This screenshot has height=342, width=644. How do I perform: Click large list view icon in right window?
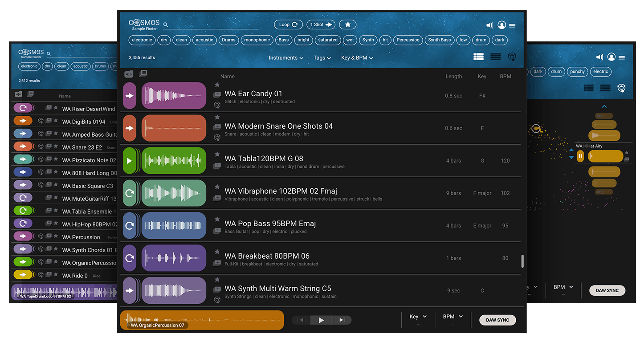coord(588,88)
